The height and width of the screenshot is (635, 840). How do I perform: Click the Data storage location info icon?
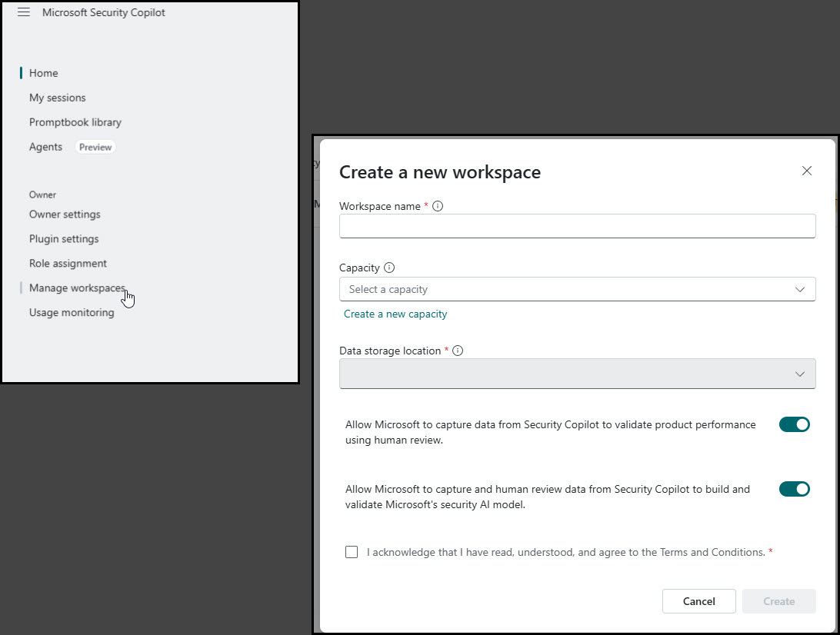(x=458, y=351)
